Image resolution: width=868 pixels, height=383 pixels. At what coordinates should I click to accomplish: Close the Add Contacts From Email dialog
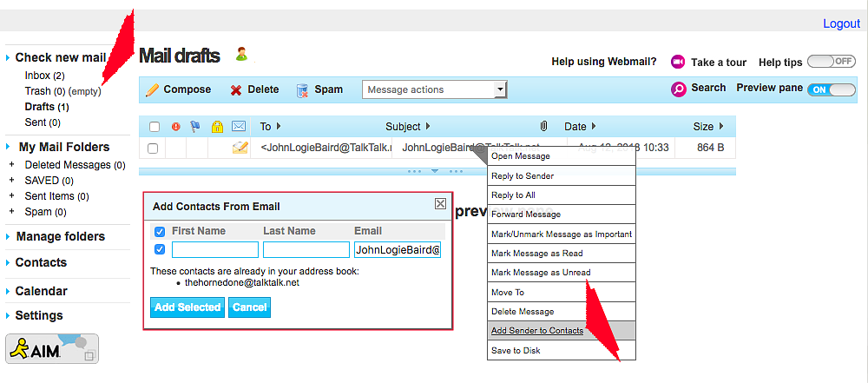coord(440,204)
